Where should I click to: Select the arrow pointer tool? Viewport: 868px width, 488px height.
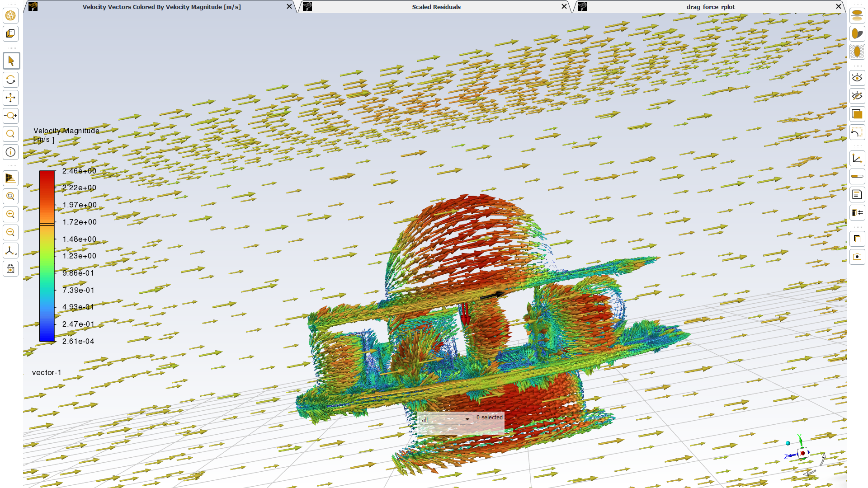click(x=11, y=61)
